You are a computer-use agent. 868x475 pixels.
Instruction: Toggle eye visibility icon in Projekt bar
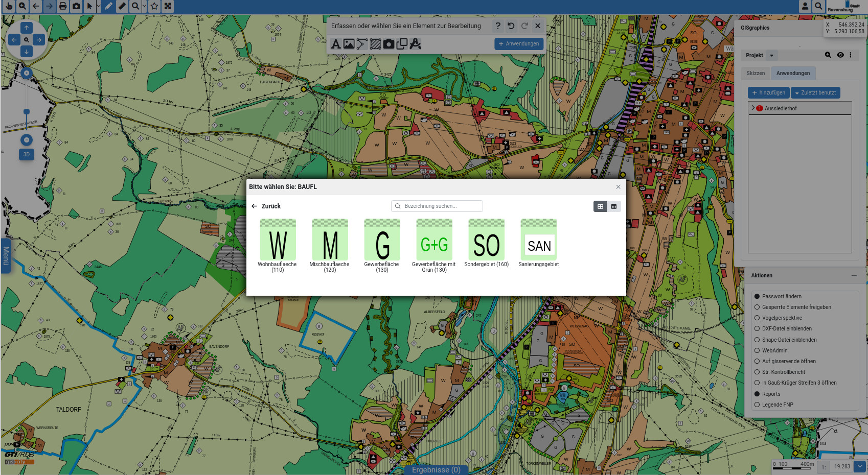840,55
